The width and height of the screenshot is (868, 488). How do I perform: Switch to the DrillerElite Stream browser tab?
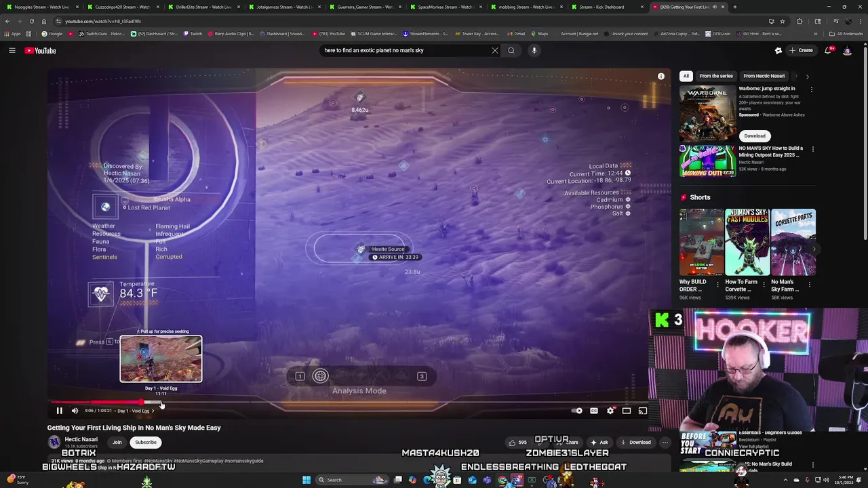point(203,7)
